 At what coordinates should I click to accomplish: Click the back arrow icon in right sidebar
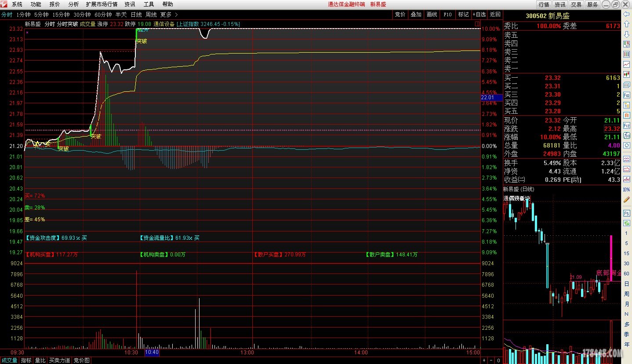(x=627, y=14)
